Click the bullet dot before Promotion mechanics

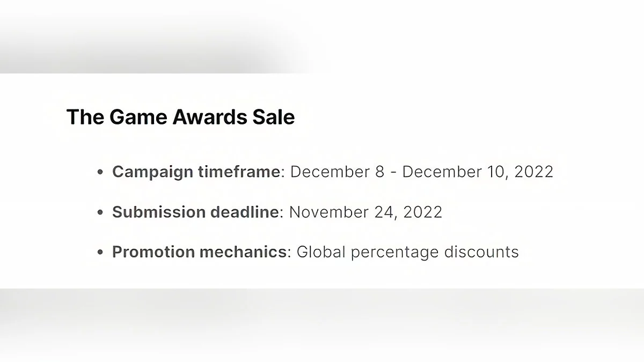coord(99,253)
